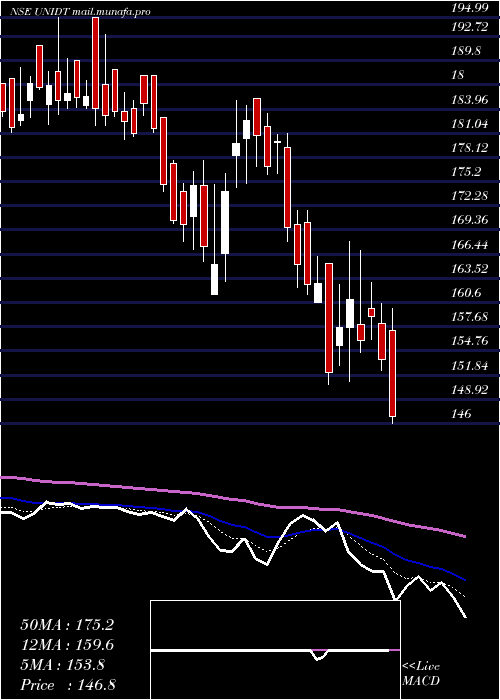
Task: Click the 183.96 price axis label
Action: pyautogui.click(x=470, y=99)
